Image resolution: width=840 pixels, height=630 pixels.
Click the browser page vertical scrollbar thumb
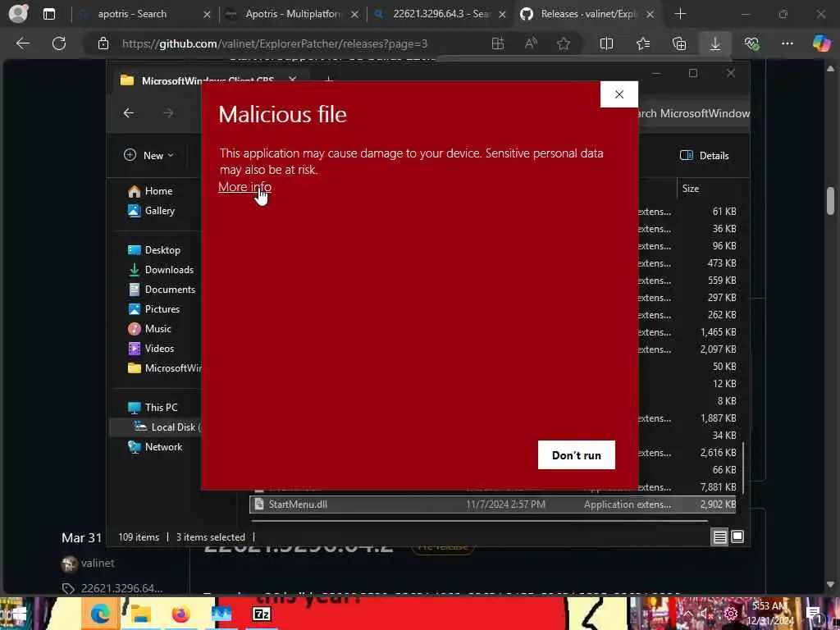tap(830, 200)
